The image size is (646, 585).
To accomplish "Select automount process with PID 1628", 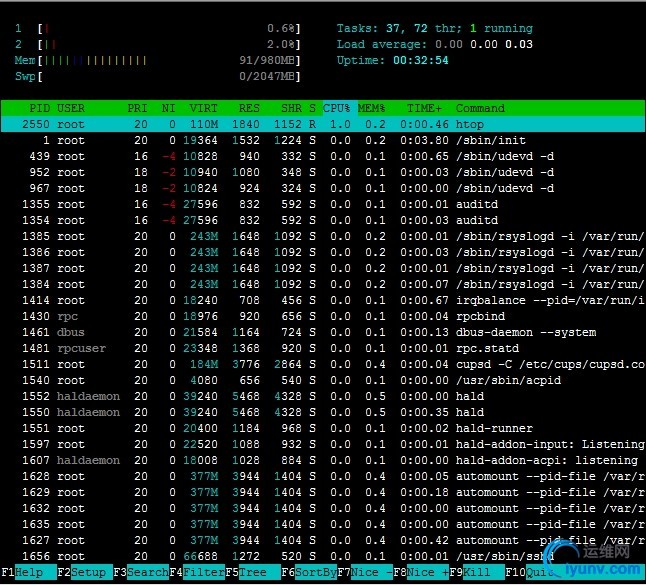I will 323,477.
